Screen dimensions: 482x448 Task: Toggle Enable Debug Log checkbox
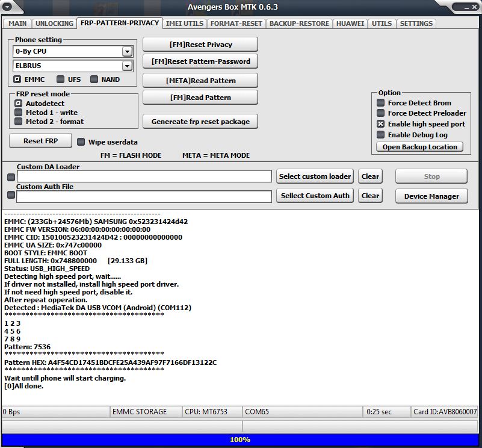point(380,134)
